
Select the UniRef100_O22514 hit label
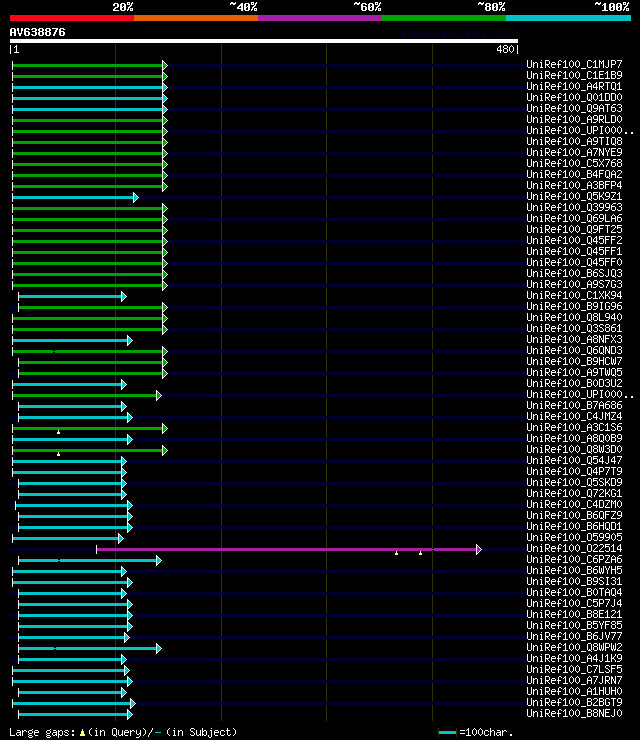pyautogui.click(x=574, y=548)
